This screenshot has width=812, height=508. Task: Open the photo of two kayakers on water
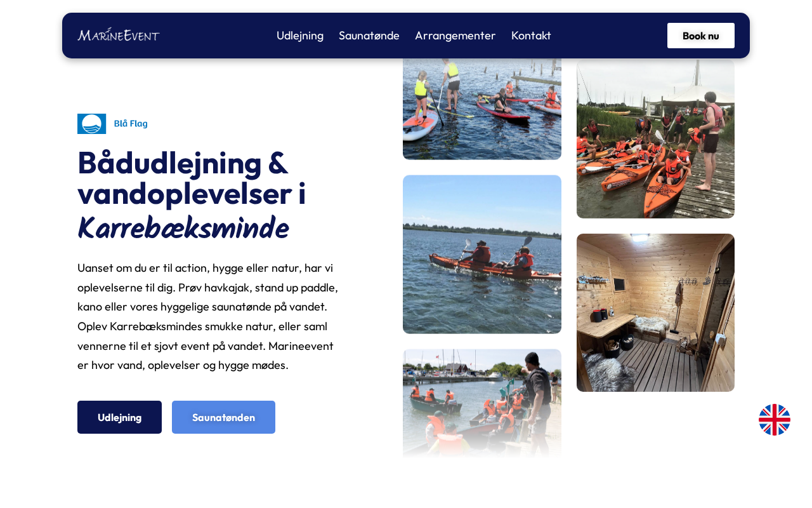pyautogui.click(x=482, y=255)
